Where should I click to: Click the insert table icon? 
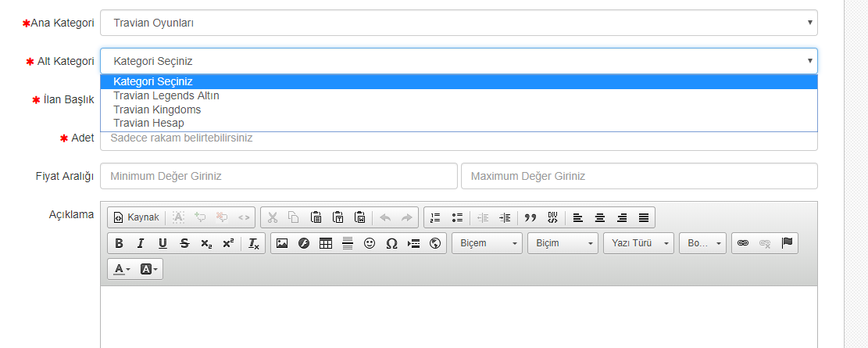(326, 243)
